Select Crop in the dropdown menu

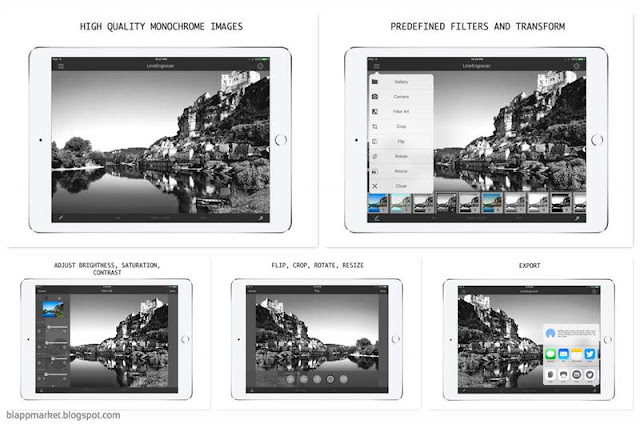[x=401, y=127]
